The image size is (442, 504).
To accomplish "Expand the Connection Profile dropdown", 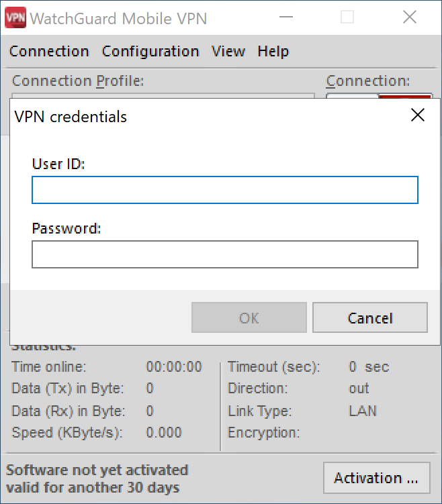I will click(x=163, y=96).
